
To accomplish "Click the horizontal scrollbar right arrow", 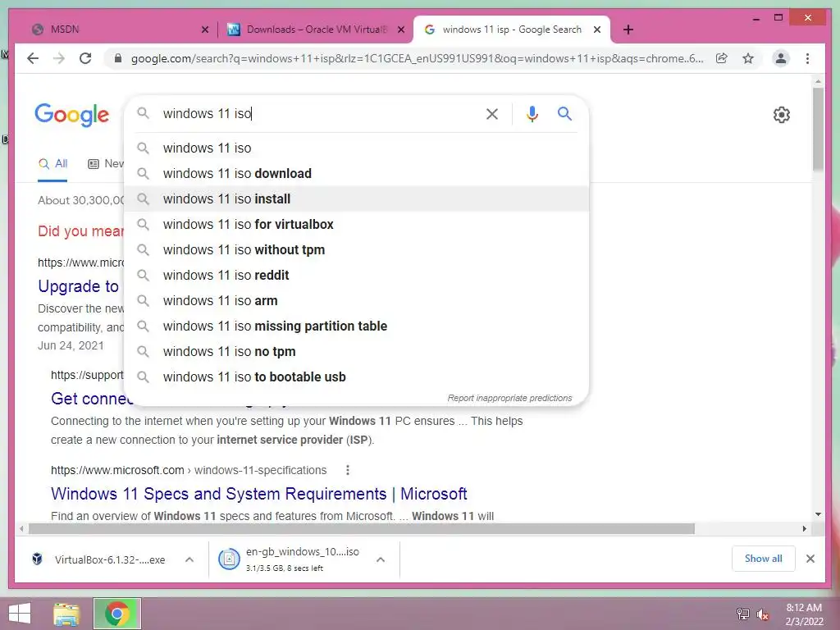I will click(804, 529).
